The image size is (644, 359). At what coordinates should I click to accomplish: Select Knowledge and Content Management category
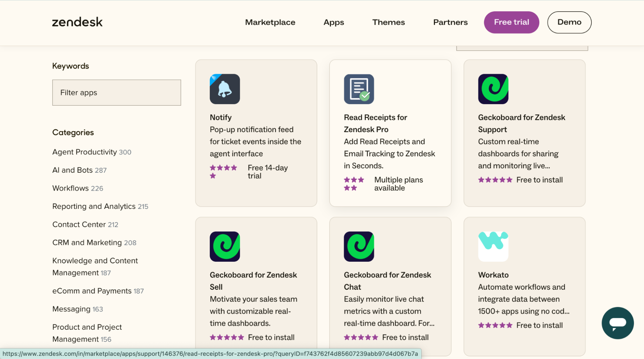95,267
